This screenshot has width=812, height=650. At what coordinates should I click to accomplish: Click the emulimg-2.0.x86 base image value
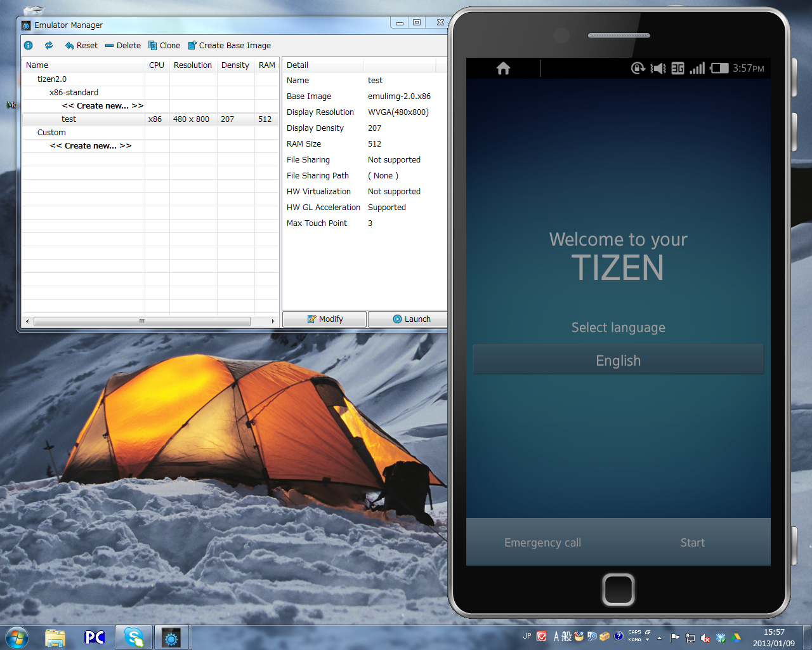point(399,96)
